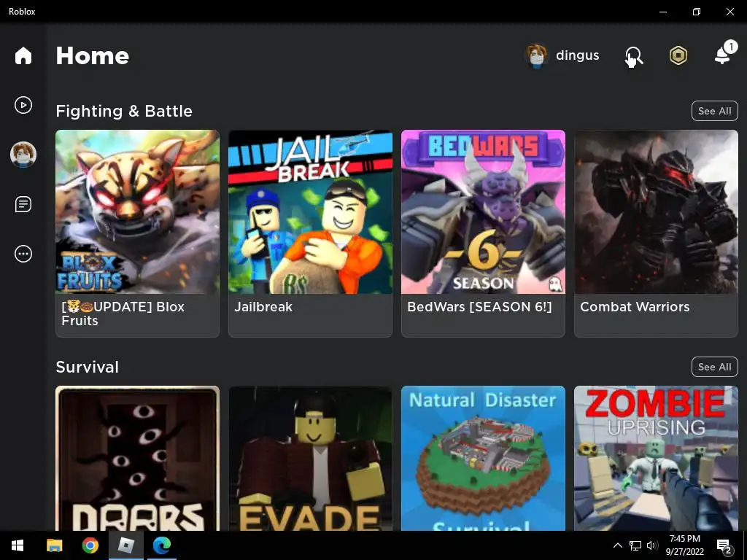Expand the system tray hidden icons arrow

point(617,545)
